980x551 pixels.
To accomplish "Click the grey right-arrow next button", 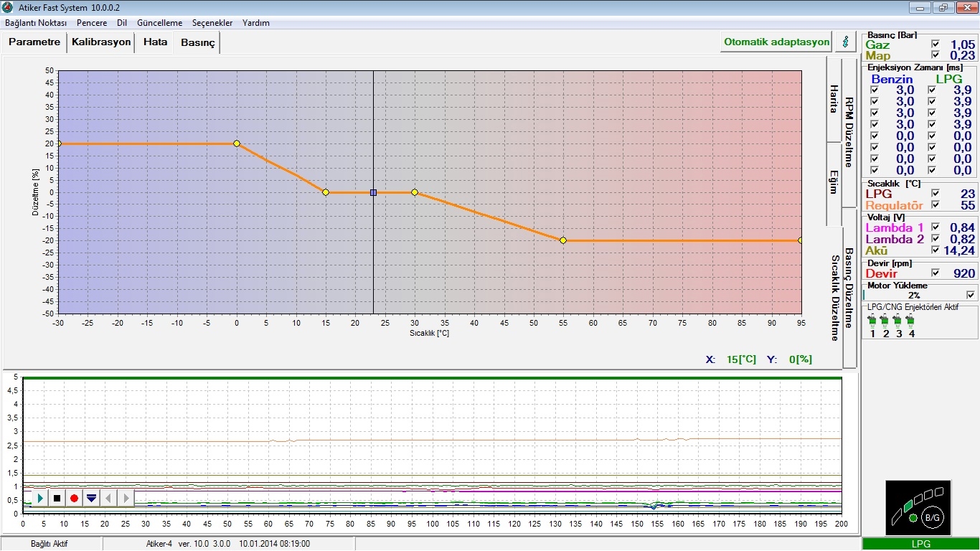I will (126, 498).
